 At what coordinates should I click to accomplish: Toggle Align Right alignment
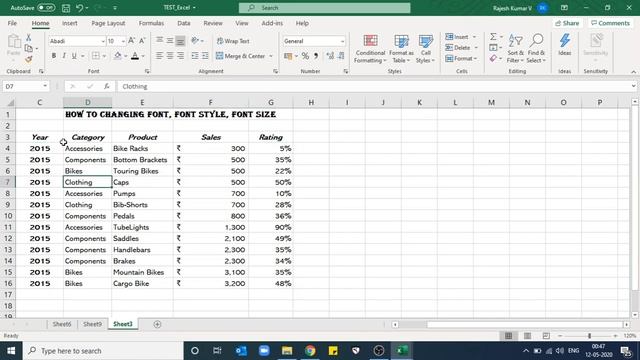click(180, 56)
